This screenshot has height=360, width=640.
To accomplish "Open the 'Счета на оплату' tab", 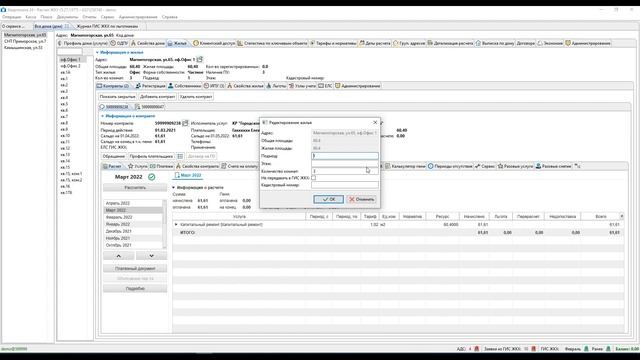I will click(x=240, y=166).
